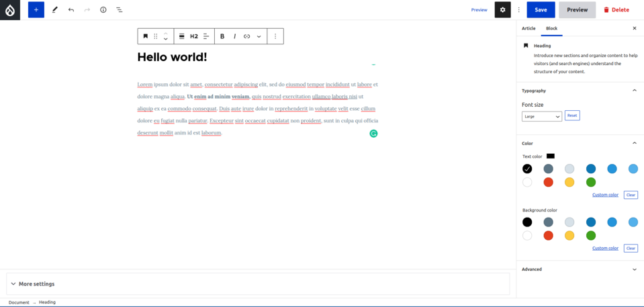Switch to the Article tab

[x=528, y=28]
